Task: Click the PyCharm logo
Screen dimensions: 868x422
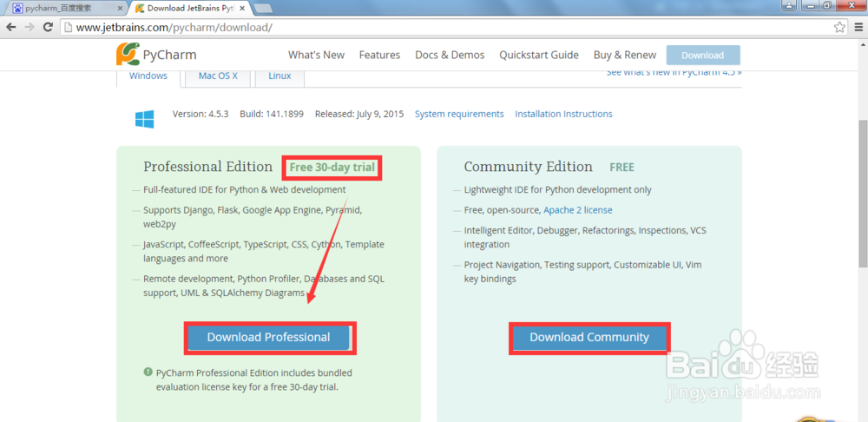Action: [x=156, y=55]
